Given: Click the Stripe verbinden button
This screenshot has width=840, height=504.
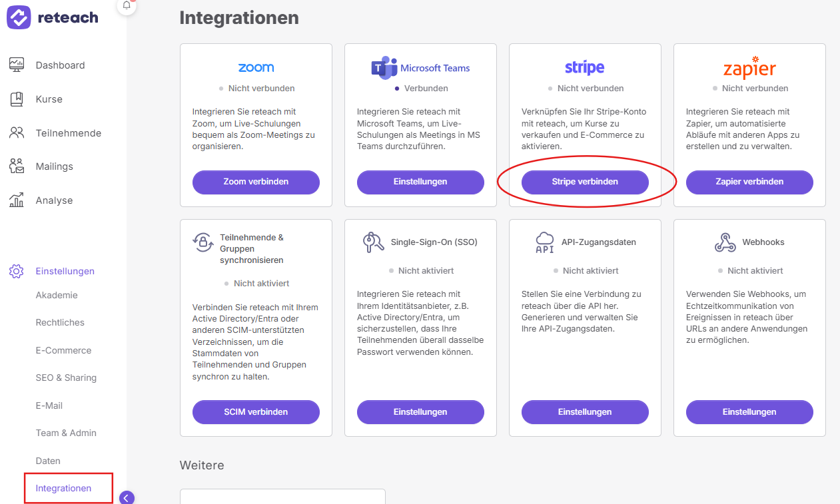Looking at the screenshot, I should (585, 182).
